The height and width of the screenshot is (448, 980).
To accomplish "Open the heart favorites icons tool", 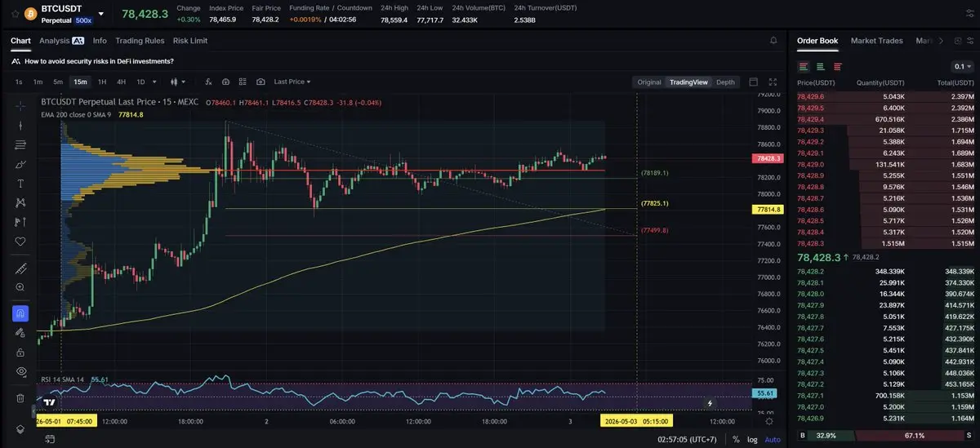I will (x=20, y=242).
